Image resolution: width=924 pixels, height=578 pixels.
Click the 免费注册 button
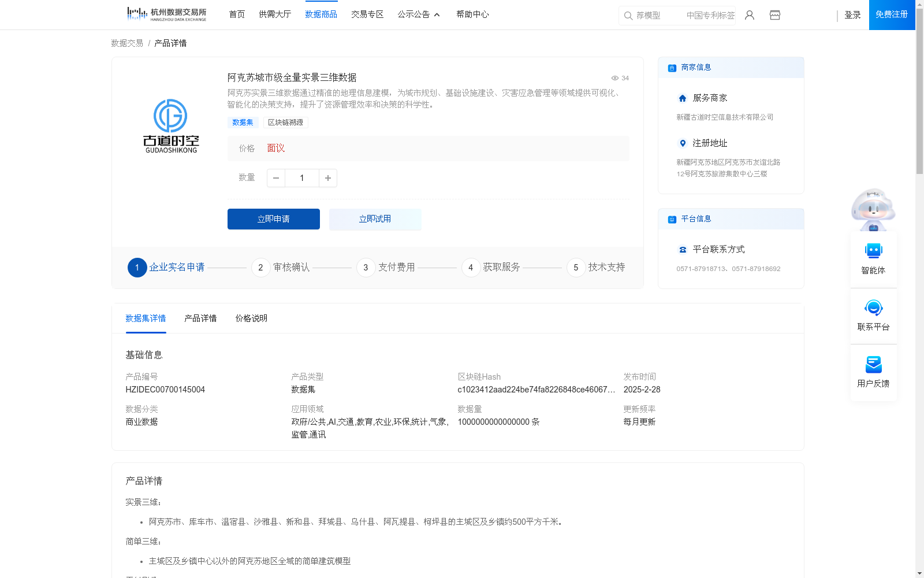click(892, 14)
